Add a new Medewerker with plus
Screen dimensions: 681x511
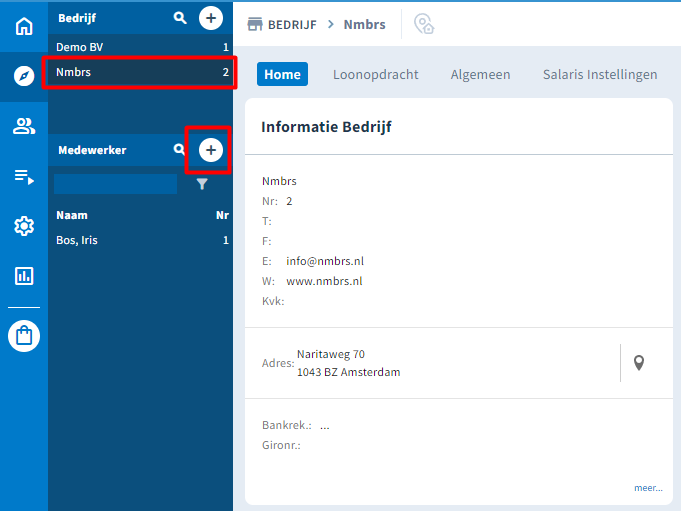tap(211, 150)
